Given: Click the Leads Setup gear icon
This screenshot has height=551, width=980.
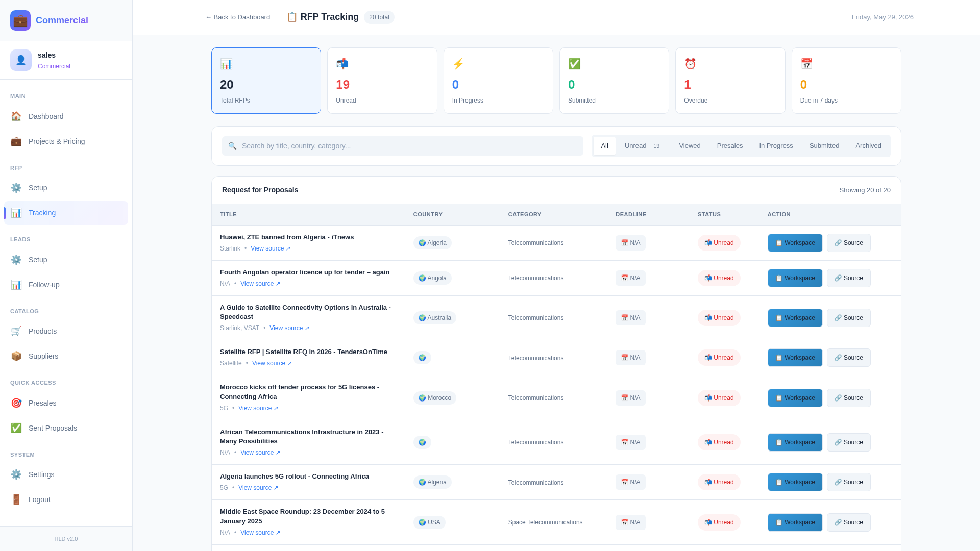Looking at the screenshot, I should 16,260.
